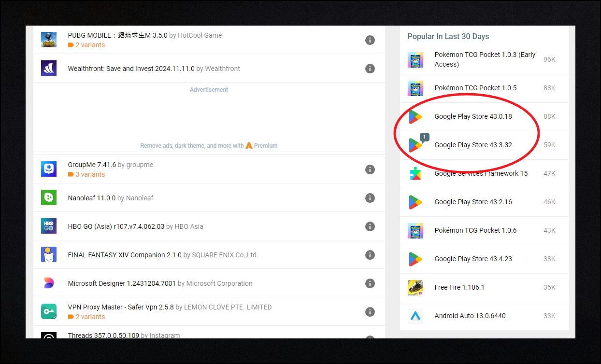This screenshot has height=364, width=601.
Task: Open Google Play Store 43.0.18 link
Action: click(x=473, y=116)
